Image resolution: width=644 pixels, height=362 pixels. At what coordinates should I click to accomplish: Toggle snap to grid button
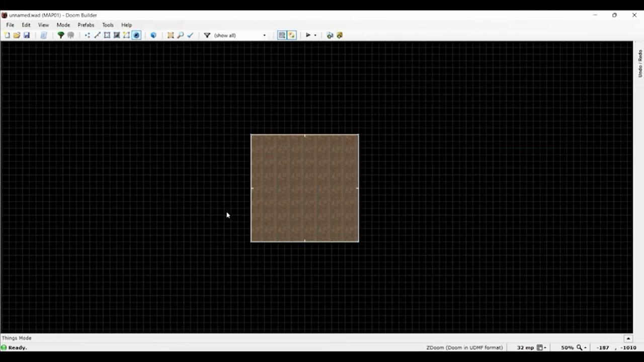tap(282, 35)
